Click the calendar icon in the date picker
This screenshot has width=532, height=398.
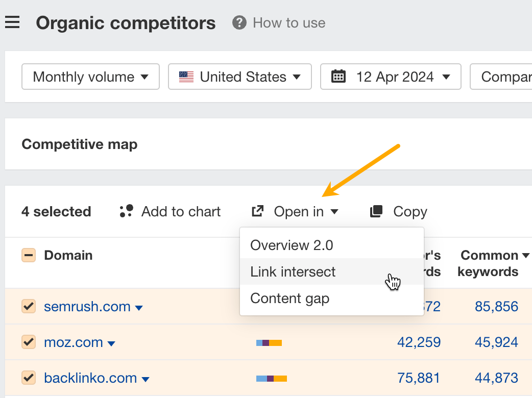tap(337, 77)
